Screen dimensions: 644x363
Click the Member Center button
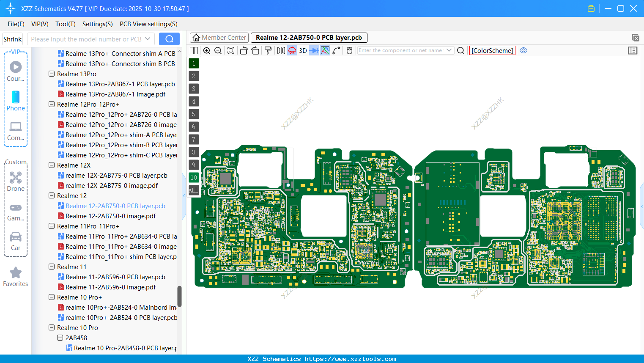pos(219,37)
